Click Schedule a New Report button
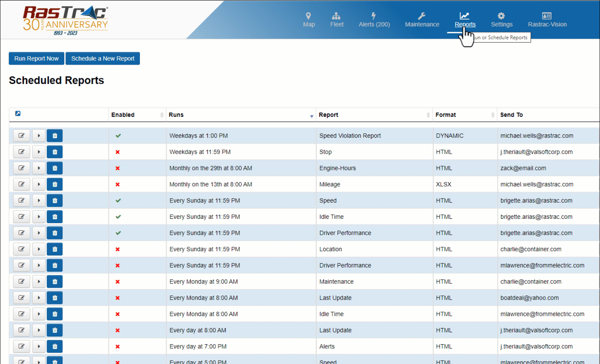600x364 pixels. [x=103, y=58]
